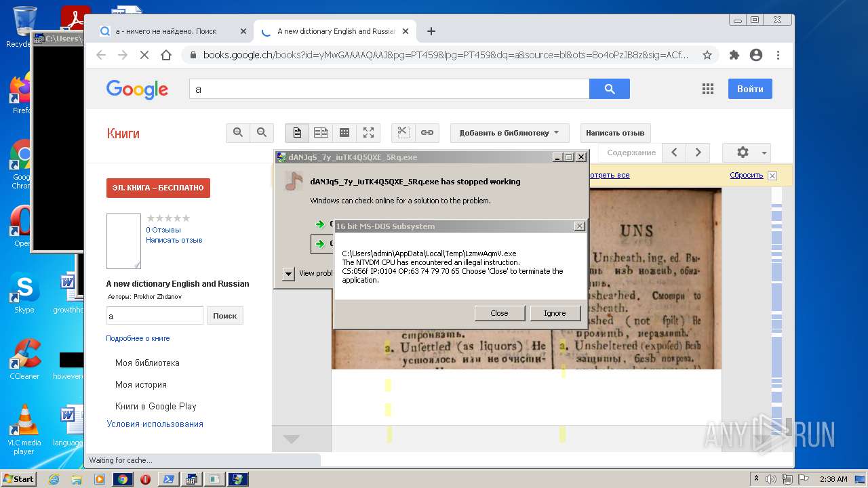Screen dimensions: 868x488
Task: Open Chrome profile avatar
Action: (x=756, y=55)
